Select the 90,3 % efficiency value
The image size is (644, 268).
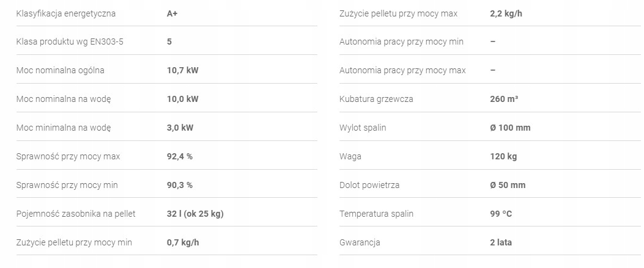pos(180,186)
